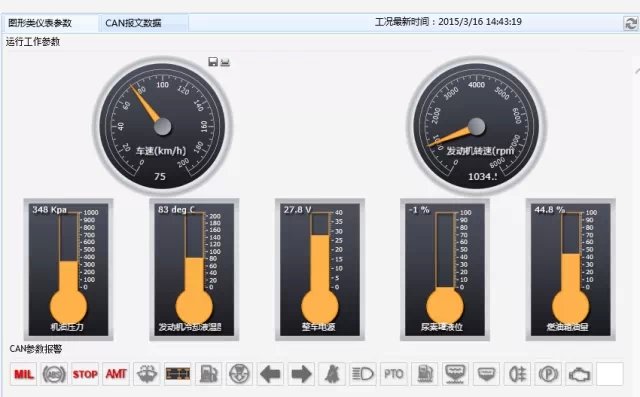Refresh data using the top-right refresh icon
Screen dimensions: 640x397
coord(631,23)
